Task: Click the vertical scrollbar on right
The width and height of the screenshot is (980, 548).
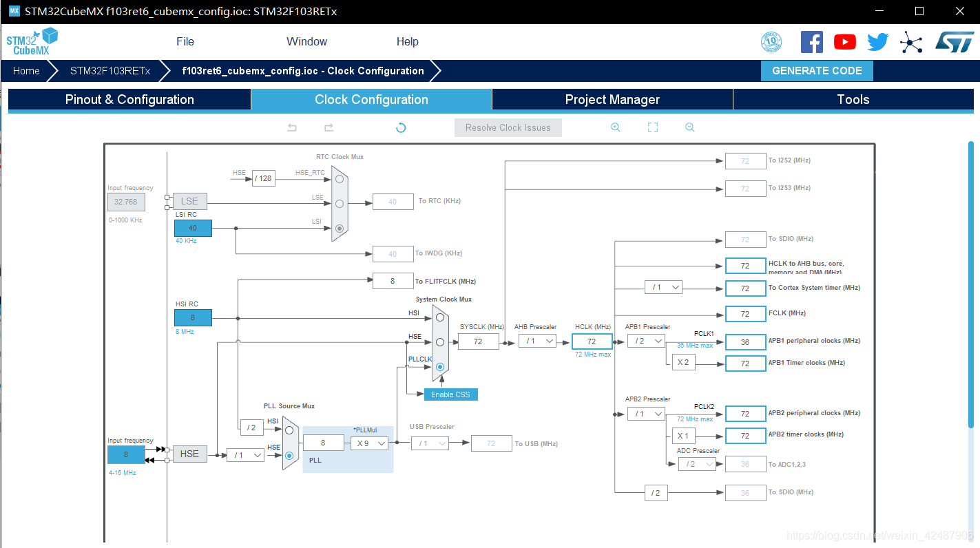Action: pos(971,284)
